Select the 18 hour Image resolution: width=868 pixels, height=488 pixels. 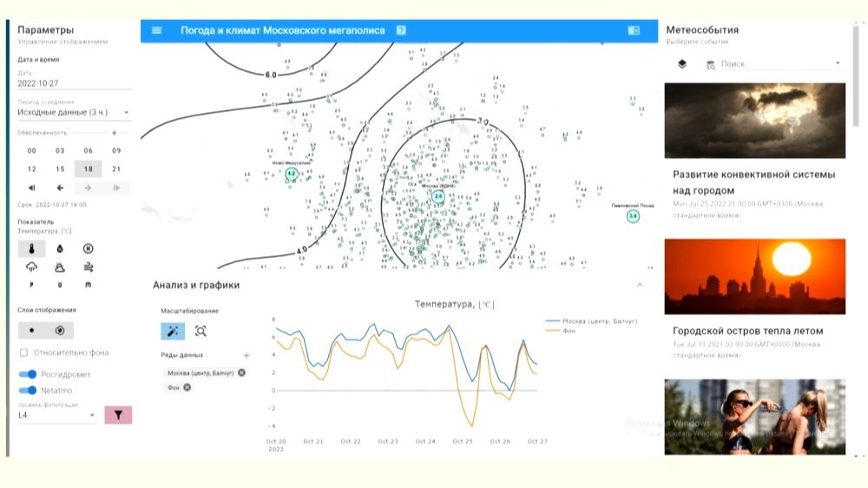pos(88,169)
